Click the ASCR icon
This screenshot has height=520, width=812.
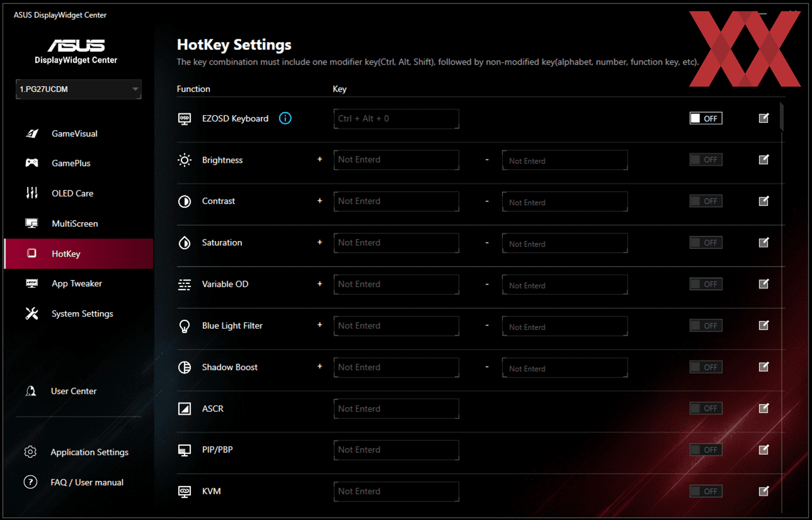click(184, 409)
